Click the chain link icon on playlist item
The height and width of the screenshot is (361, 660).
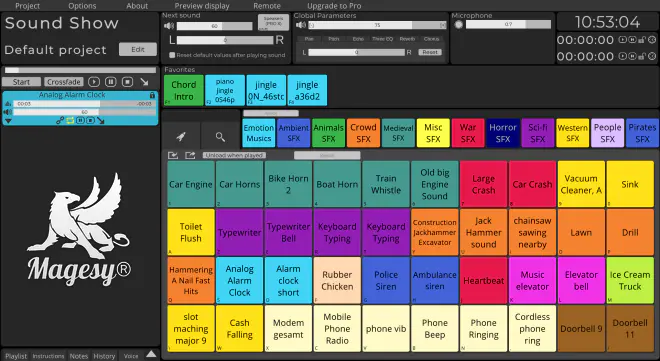coord(60,120)
